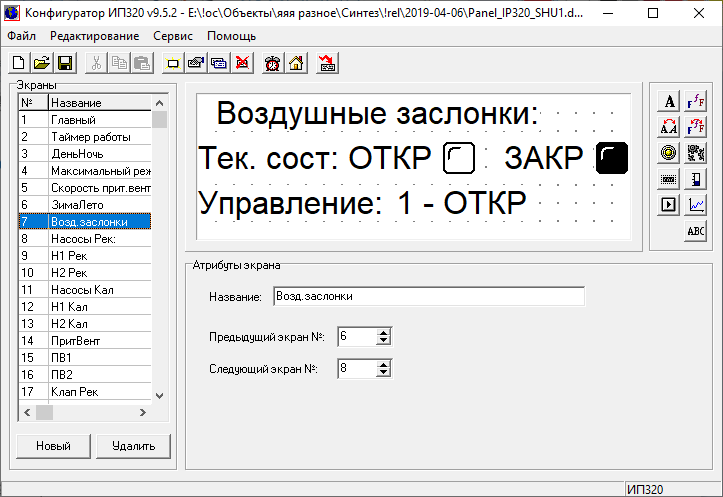Increase the previous screen number spinner
723x497 pixels.
[x=383, y=332]
